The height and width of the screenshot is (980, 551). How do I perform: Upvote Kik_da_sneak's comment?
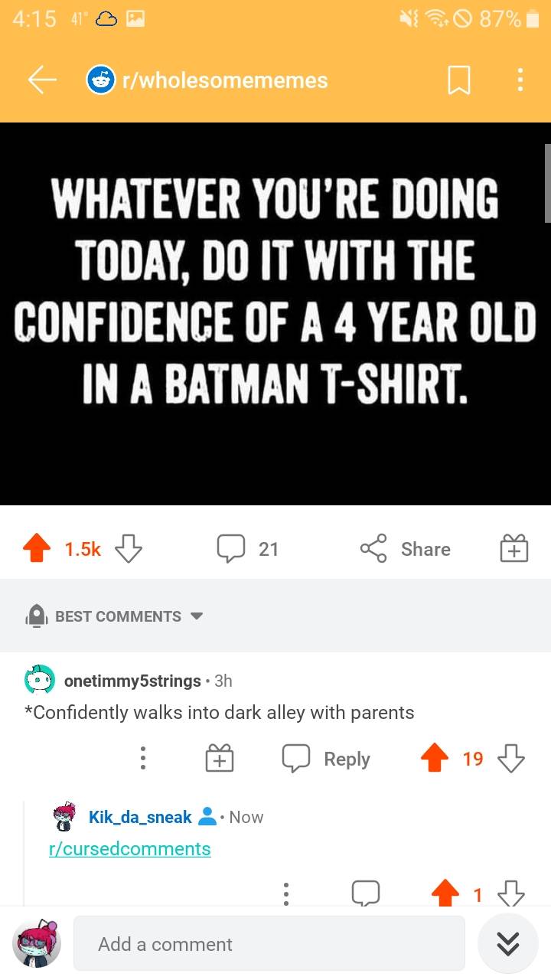(446, 893)
